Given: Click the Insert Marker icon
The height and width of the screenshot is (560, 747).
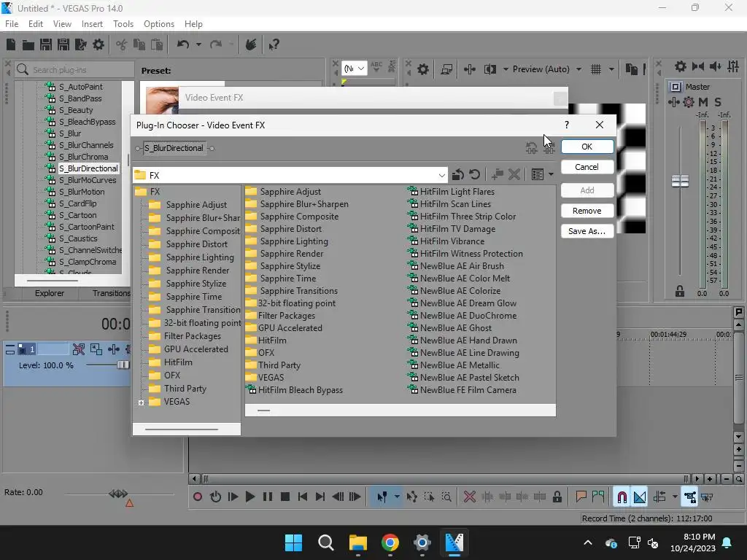Looking at the screenshot, I should (581, 497).
